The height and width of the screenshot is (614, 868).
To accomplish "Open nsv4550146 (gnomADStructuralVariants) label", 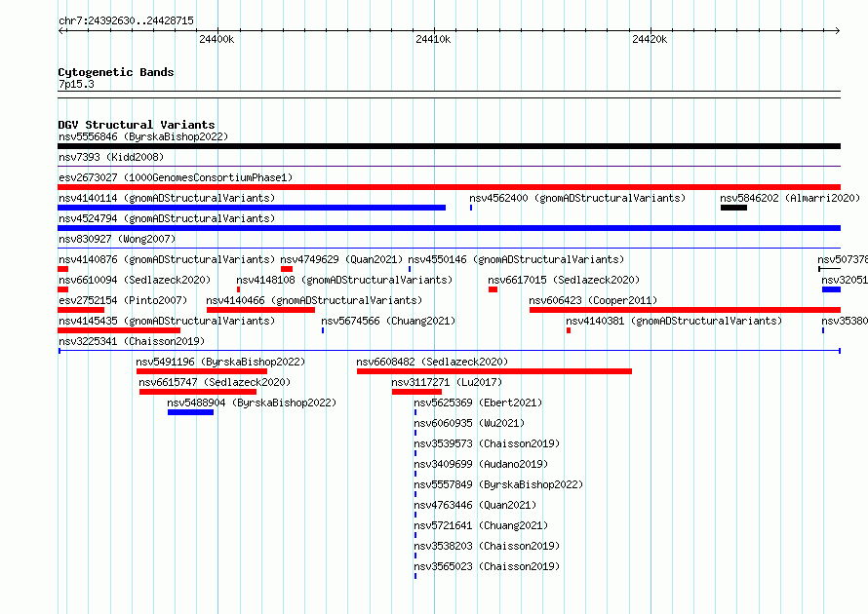I will tap(516, 259).
